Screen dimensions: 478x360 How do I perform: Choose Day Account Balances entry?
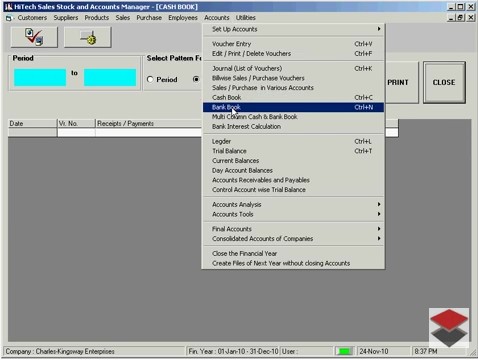[x=293, y=170]
